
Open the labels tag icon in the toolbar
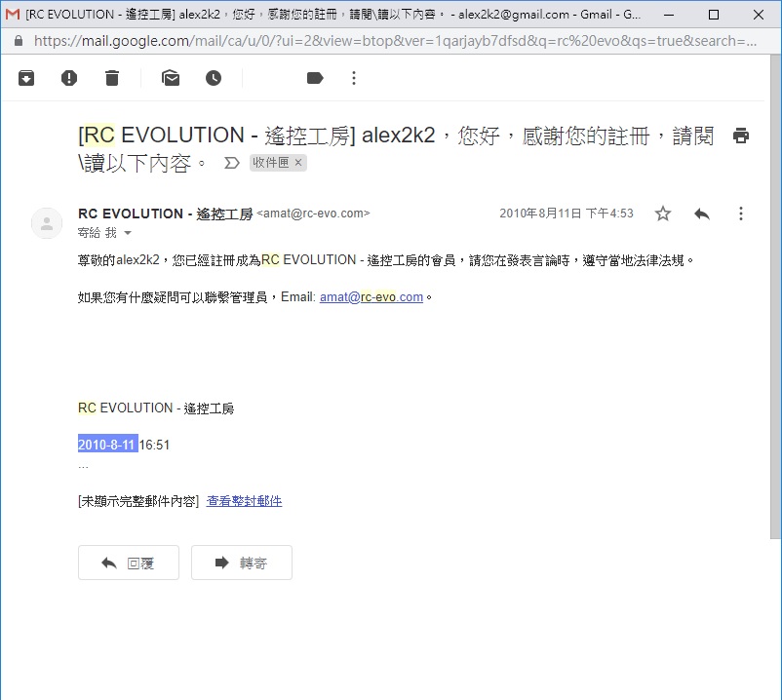[315, 78]
